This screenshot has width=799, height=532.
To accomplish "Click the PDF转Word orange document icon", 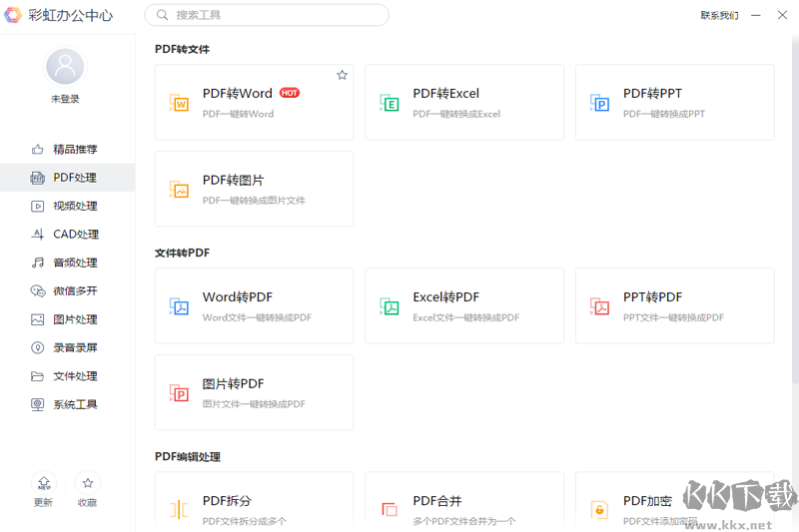I will tap(180, 103).
